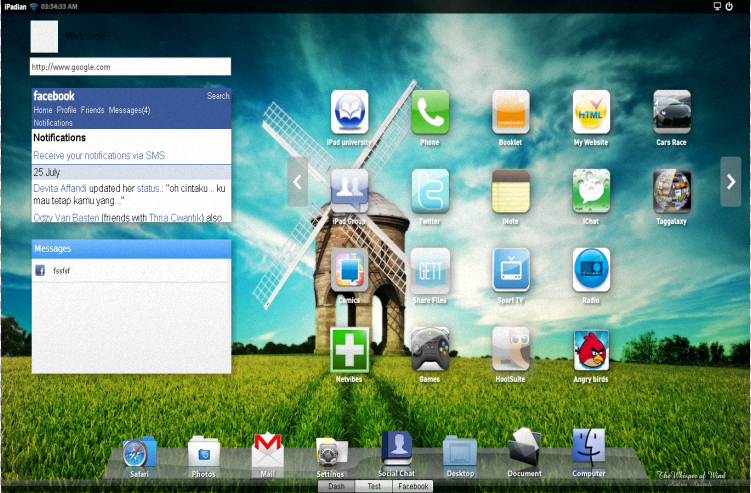Click the Wi-Fi icon in top bar
Image resolution: width=751 pixels, height=493 pixels.
[x=34, y=6]
